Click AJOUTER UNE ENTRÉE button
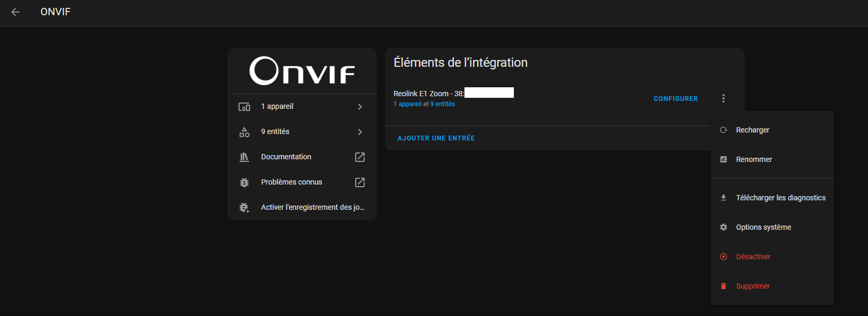The height and width of the screenshot is (316, 868). (436, 138)
